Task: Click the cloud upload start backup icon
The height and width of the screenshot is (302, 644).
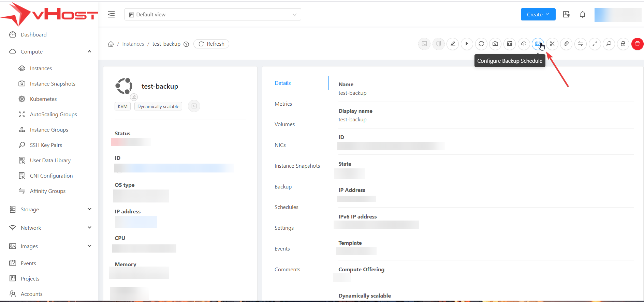Action: point(524,44)
